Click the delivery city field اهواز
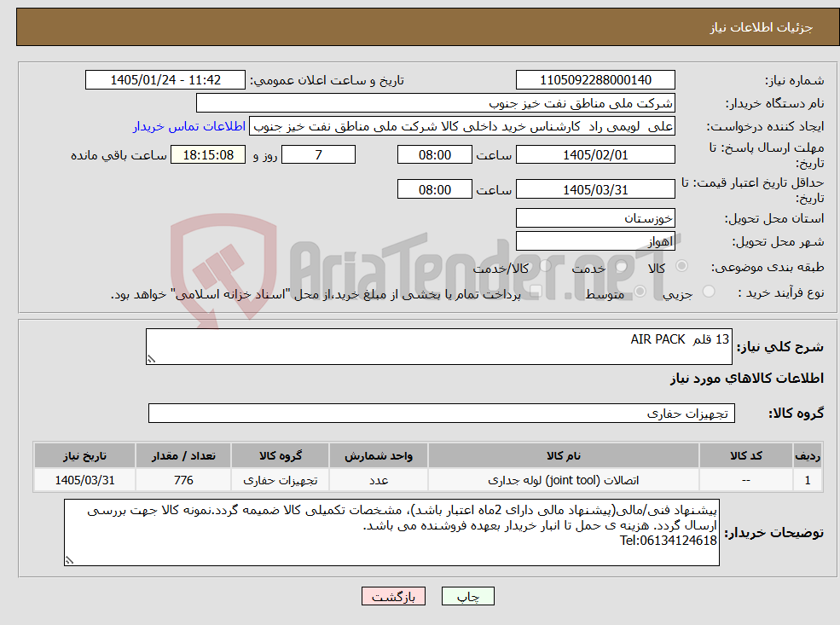Screen dimensions: 840x625 point(595,241)
